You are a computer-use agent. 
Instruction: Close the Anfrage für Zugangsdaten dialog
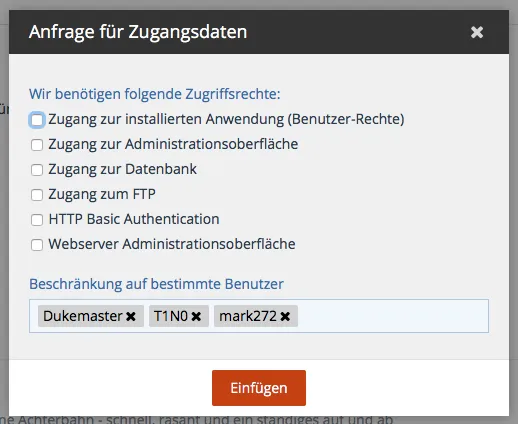[x=477, y=32]
